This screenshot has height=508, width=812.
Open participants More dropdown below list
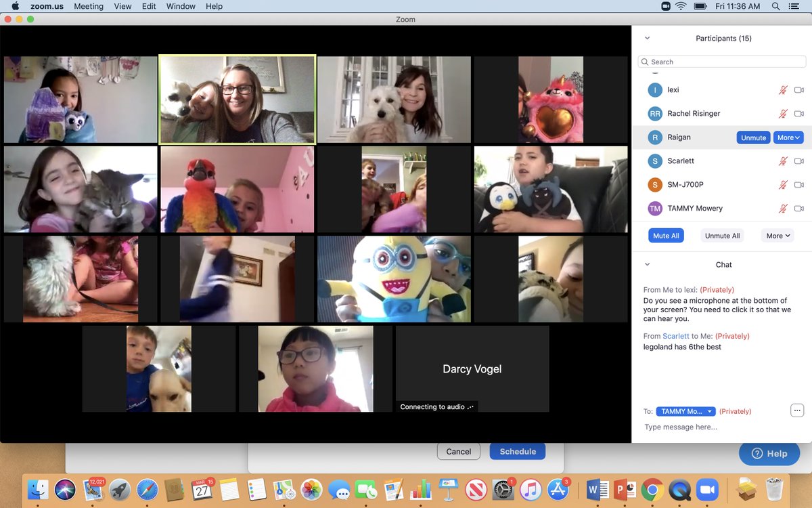[x=777, y=236]
